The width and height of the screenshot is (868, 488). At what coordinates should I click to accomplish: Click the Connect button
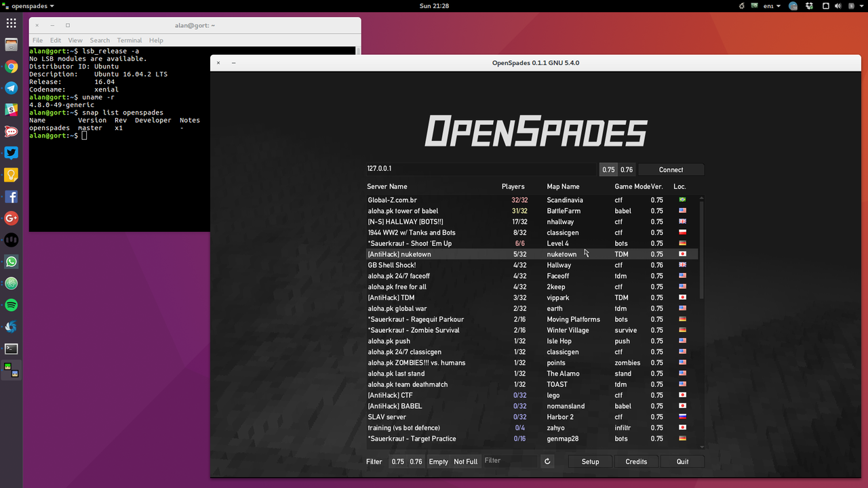[671, 169]
